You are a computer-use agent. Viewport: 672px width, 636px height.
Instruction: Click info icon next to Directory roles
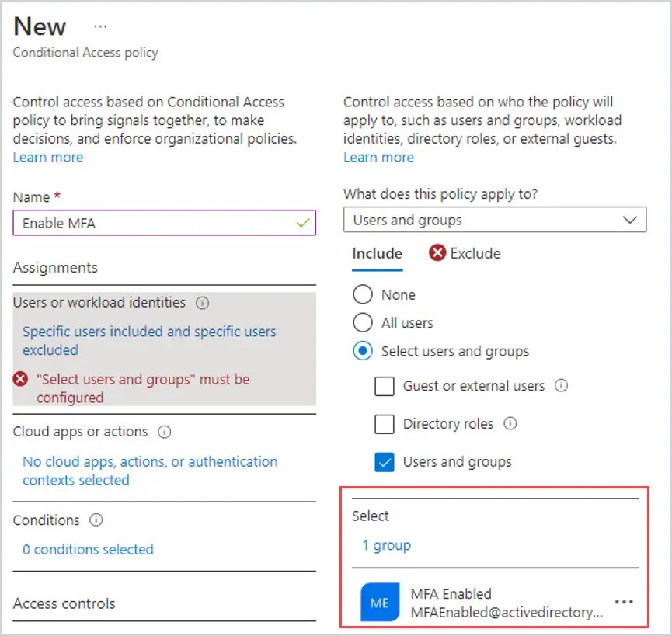tap(511, 424)
